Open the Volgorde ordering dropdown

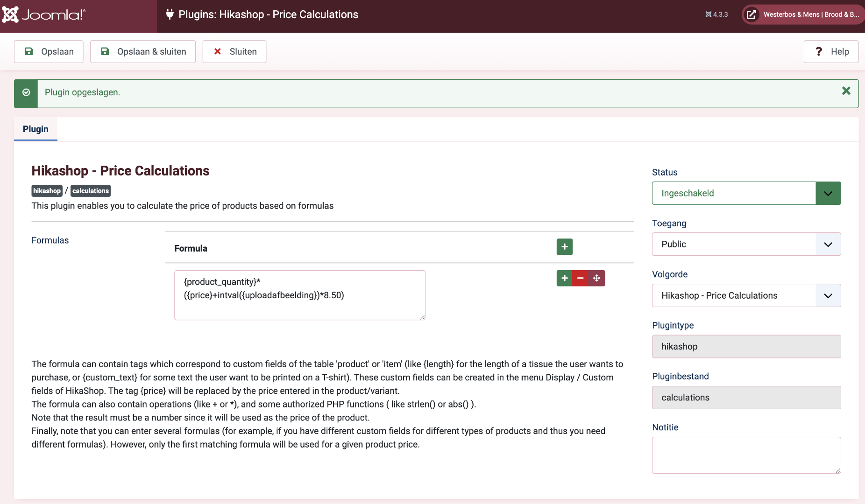click(x=746, y=295)
